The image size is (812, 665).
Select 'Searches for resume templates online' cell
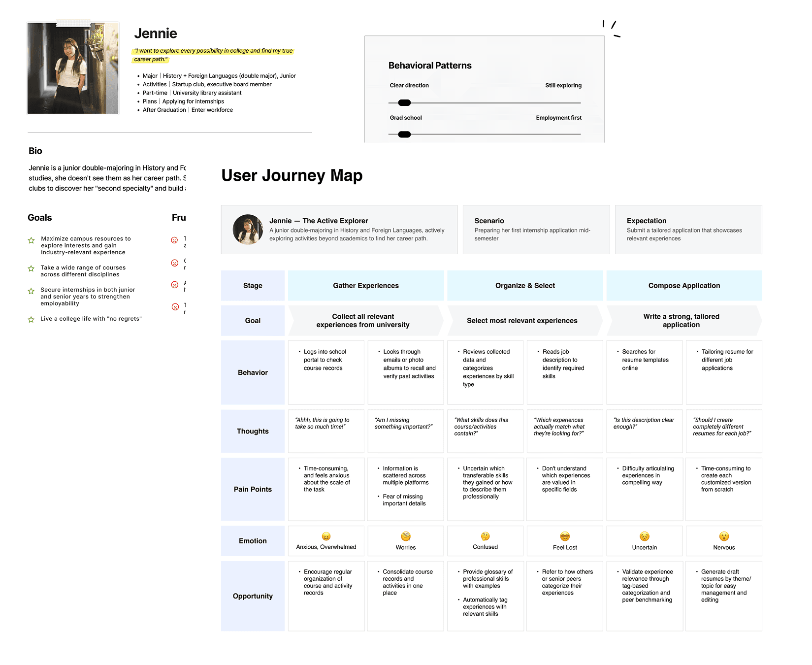(645, 372)
